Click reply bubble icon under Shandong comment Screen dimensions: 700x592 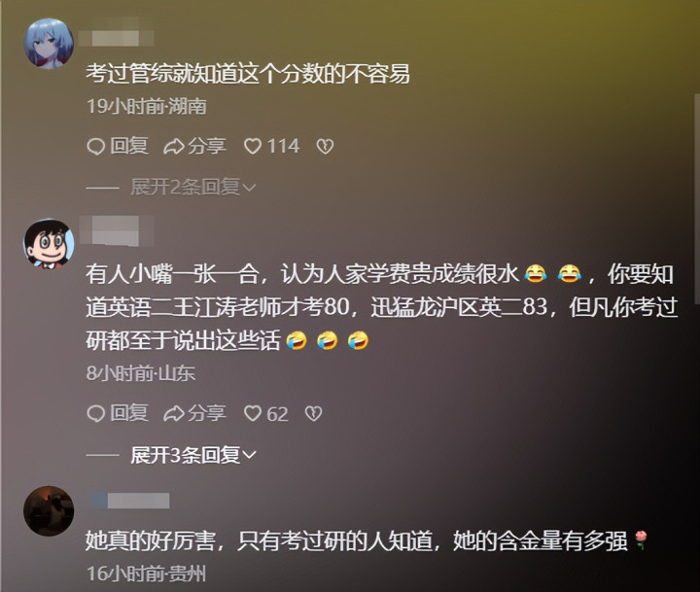point(95,413)
